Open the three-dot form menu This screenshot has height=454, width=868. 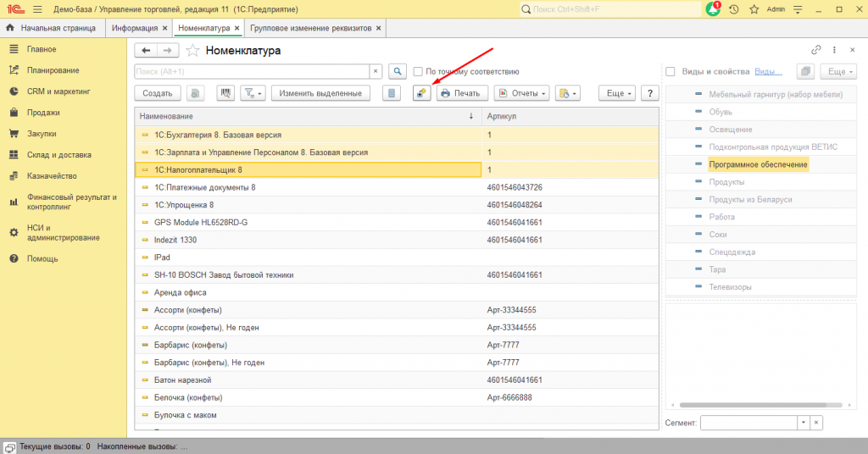(834, 50)
